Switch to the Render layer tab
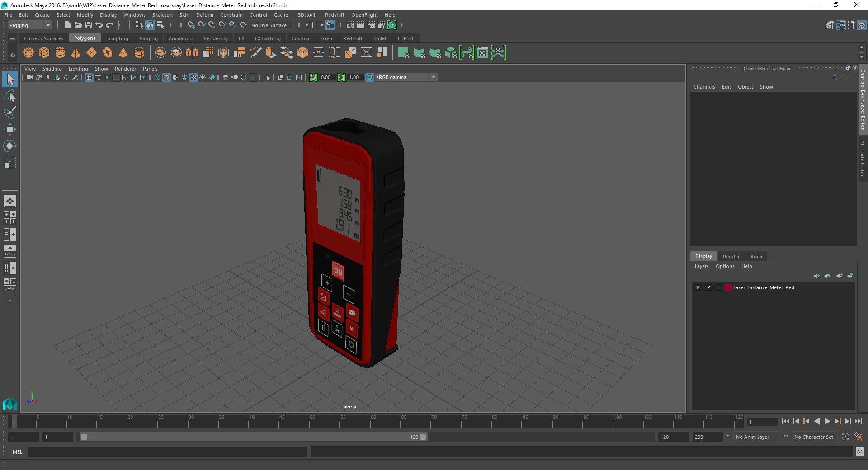 point(731,256)
